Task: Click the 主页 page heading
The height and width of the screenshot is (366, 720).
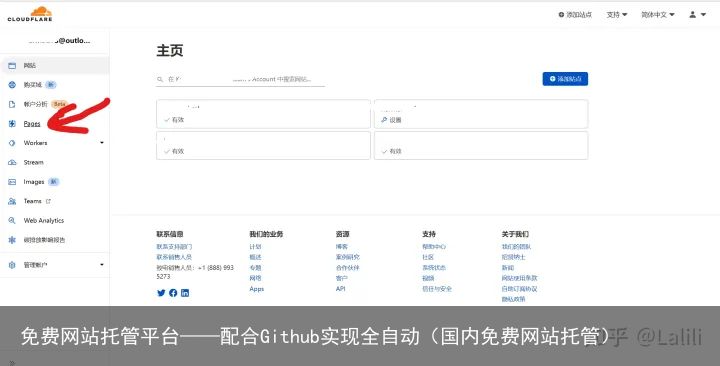Action: coord(170,51)
